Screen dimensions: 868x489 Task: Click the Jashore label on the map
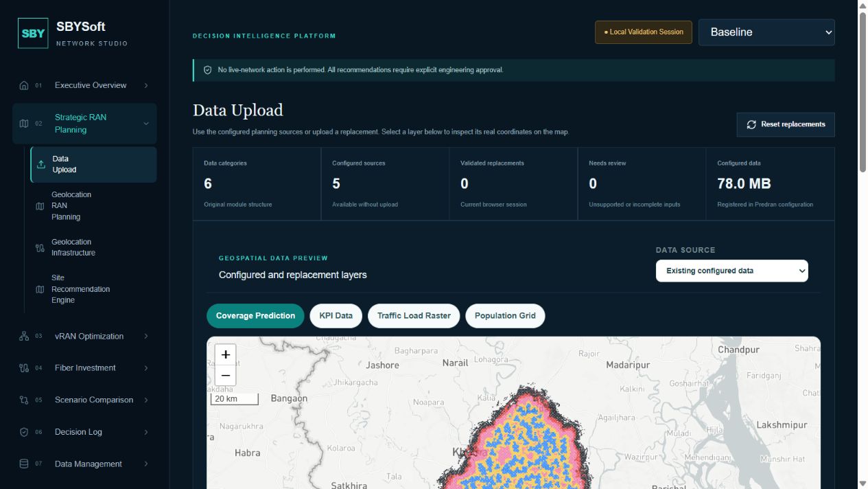click(x=383, y=365)
